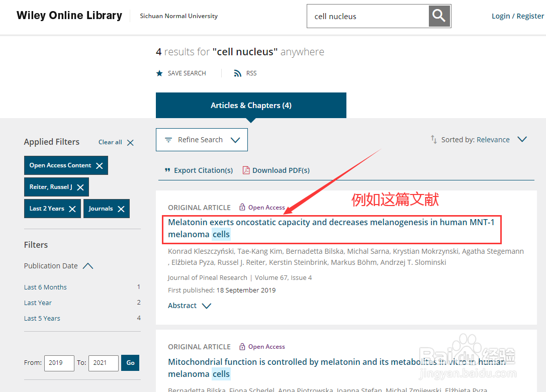The width and height of the screenshot is (546, 392).
Task: Click the Open Access lock icon on Mitochondrial function article
Action: point(242,346)
